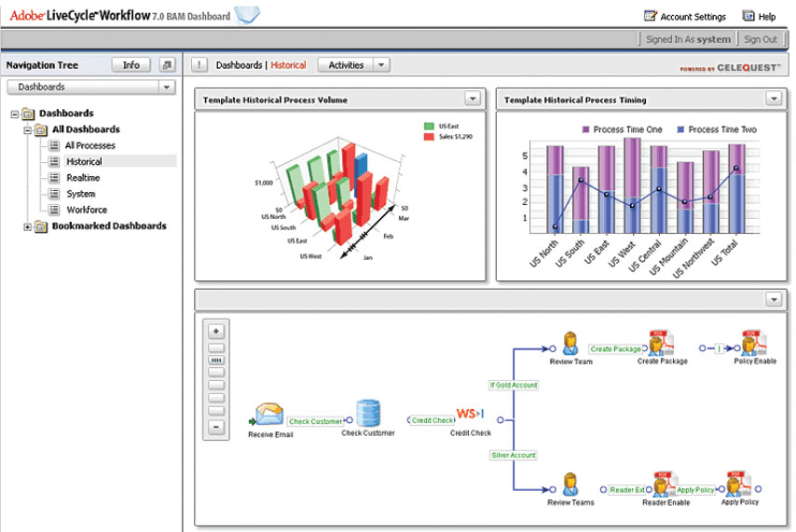Click the Create Package PDF icon
This screenshot has height=532, width=796.
(x=662, y=344)
